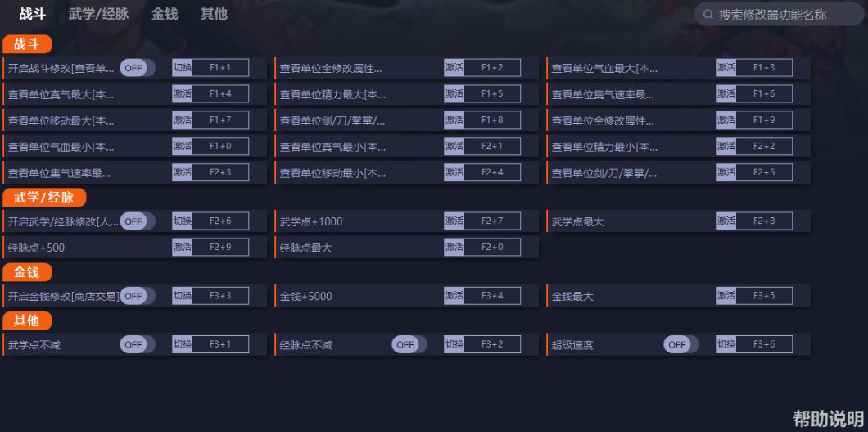Open 帮助说明 help link
868x432 pixels.
coord(828,419)
